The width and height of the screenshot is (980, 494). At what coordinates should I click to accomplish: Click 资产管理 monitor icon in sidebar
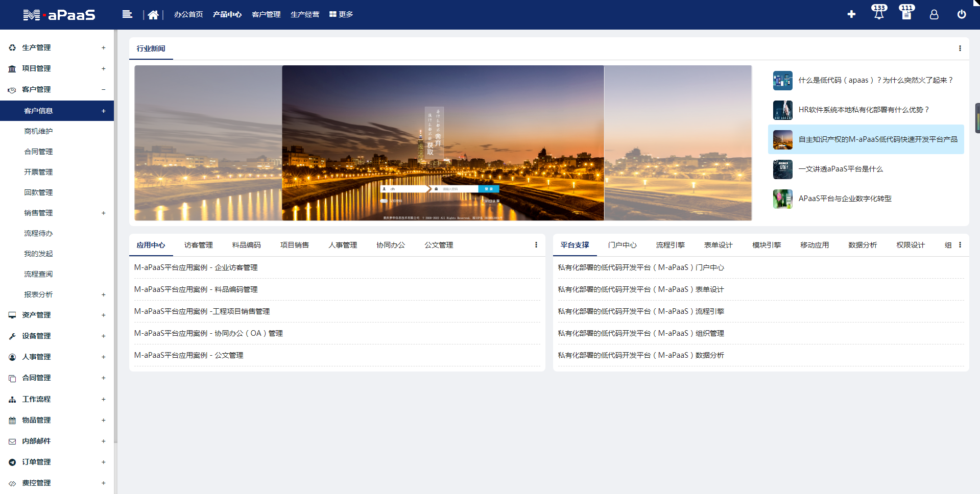(x=12, y=315)
